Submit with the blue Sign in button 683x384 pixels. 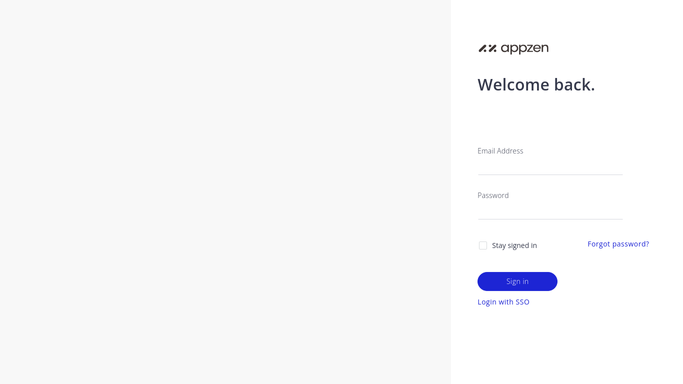517,281
